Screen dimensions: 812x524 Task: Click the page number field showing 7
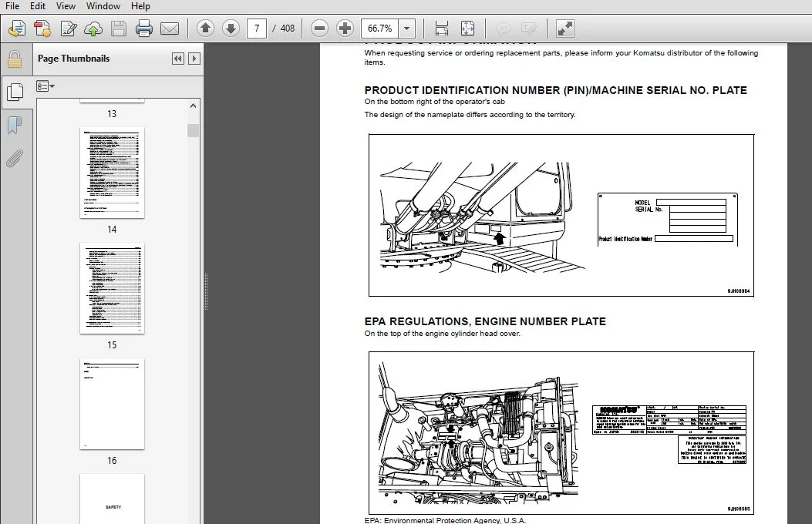(257, 28)
